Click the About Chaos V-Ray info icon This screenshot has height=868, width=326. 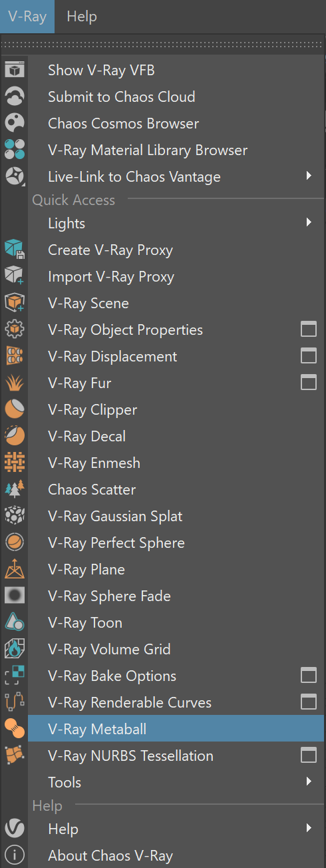point(15,855)
